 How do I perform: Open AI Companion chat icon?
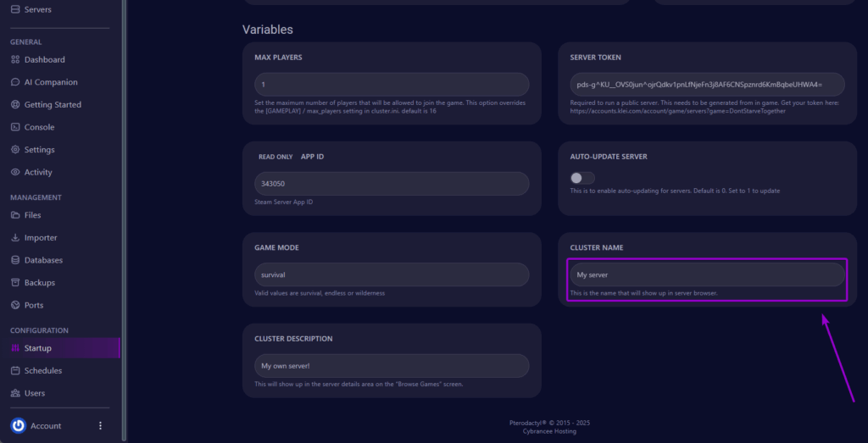[15, 82]
